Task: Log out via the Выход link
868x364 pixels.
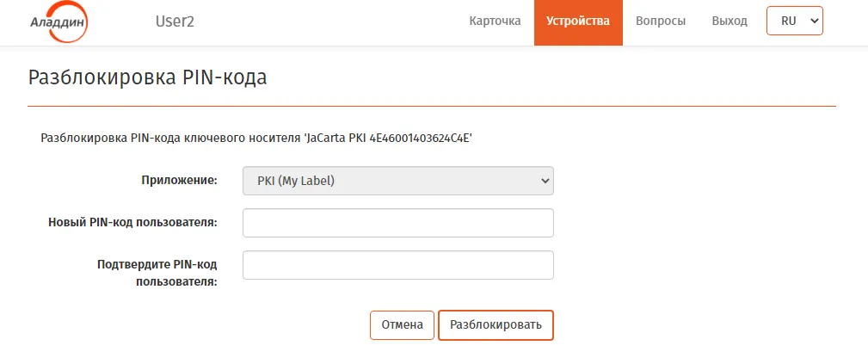Action: [729, 21]
